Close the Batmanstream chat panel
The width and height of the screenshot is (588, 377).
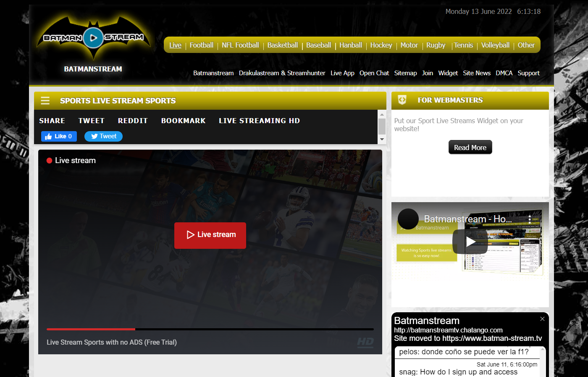(542, 319)
